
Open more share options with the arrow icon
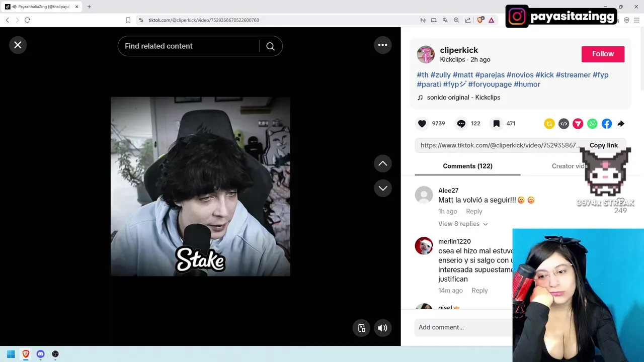tap(621, 124)
